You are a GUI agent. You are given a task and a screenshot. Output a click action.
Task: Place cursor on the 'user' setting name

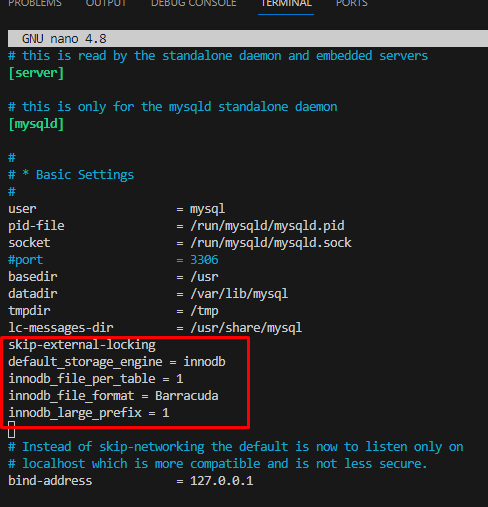coord(22,209)
